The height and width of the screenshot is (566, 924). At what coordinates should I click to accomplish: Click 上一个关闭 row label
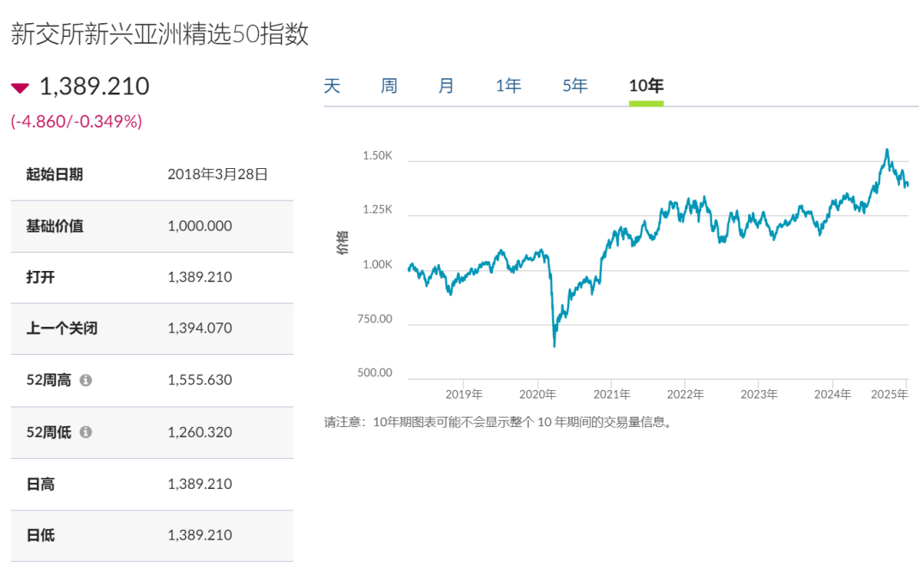(x=62, y=328)
